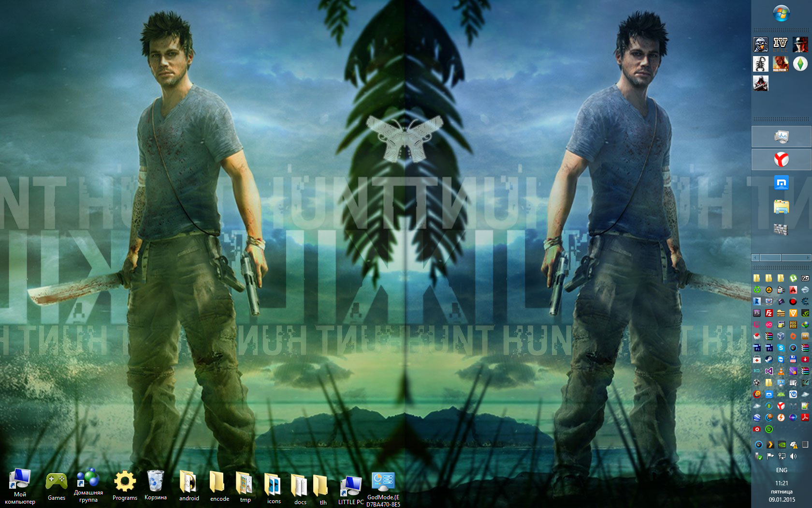
Task: Open the red camera icon
Action: [x=757, y=429]
